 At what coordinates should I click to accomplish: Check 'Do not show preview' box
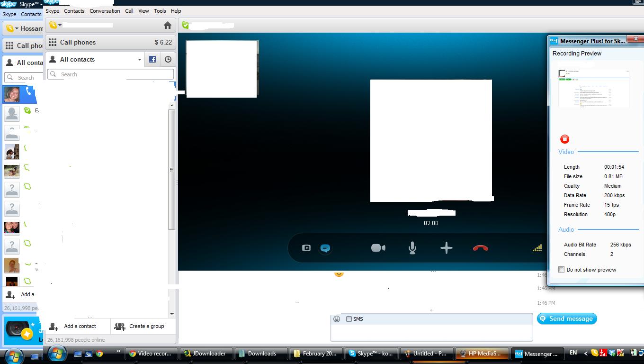[x=562, y=270]
